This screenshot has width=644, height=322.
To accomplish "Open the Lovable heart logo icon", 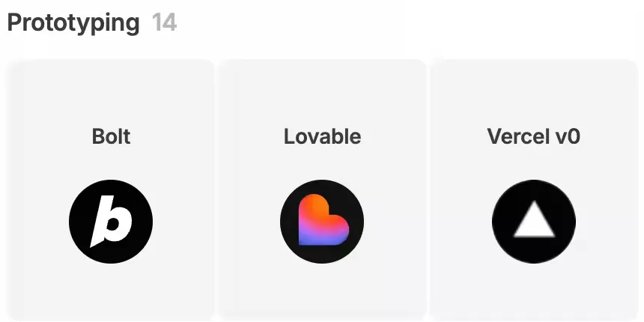I will (322, 222).
